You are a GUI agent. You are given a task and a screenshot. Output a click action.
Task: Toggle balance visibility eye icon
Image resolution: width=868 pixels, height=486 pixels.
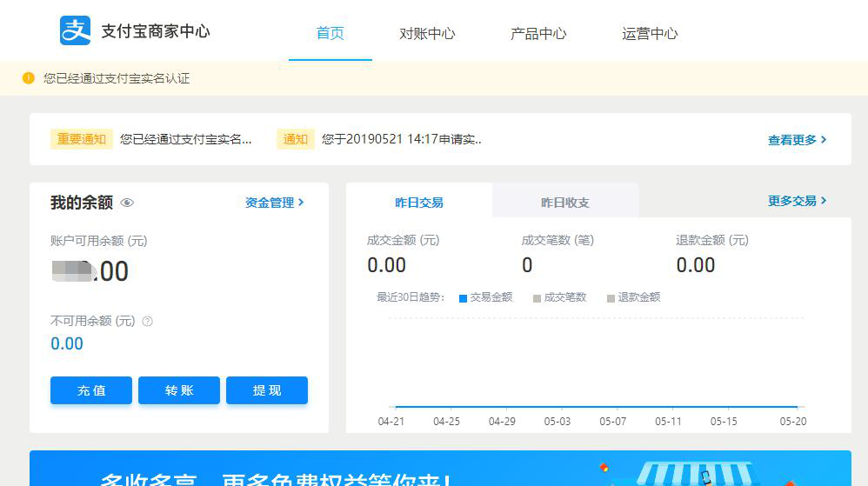pos(127,203)
